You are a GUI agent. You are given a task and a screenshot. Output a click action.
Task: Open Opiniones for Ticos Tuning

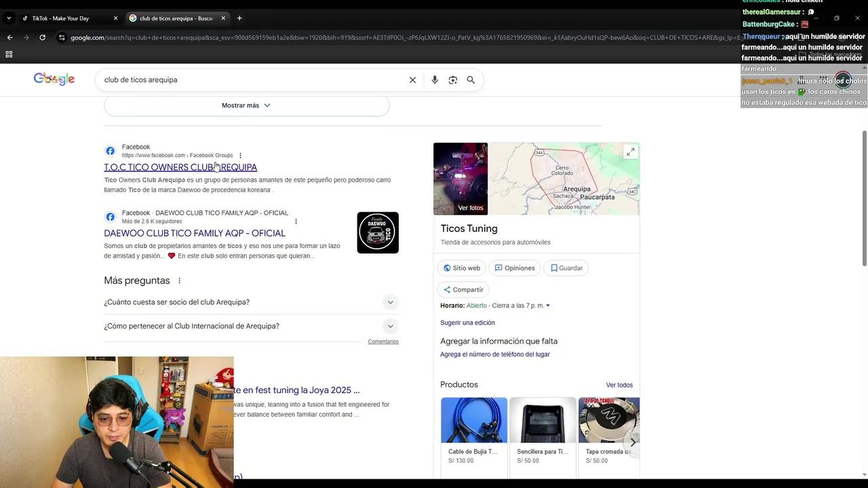[515, 268]
